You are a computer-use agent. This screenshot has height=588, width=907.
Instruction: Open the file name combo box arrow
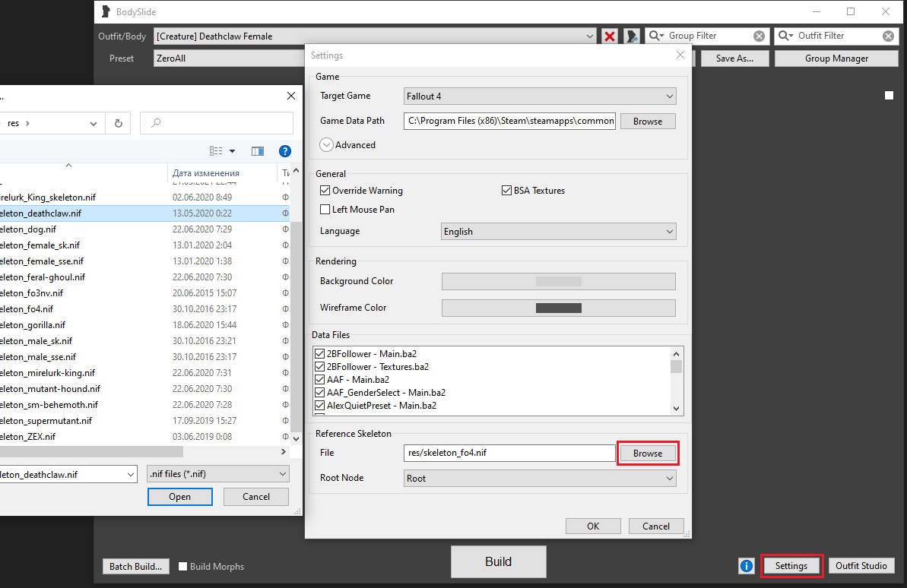coord(130,475)
